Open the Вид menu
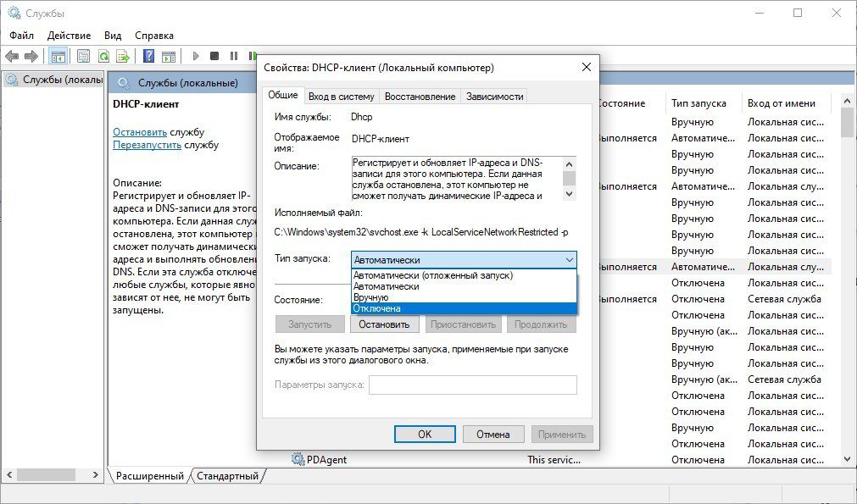 click(113, 36)
